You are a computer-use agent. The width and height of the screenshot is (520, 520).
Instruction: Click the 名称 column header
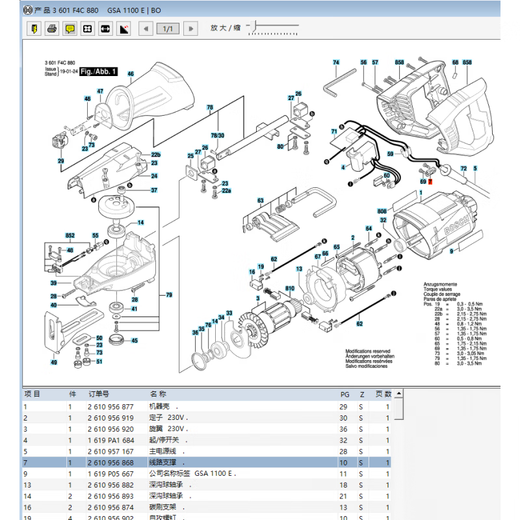pos(158,394)
